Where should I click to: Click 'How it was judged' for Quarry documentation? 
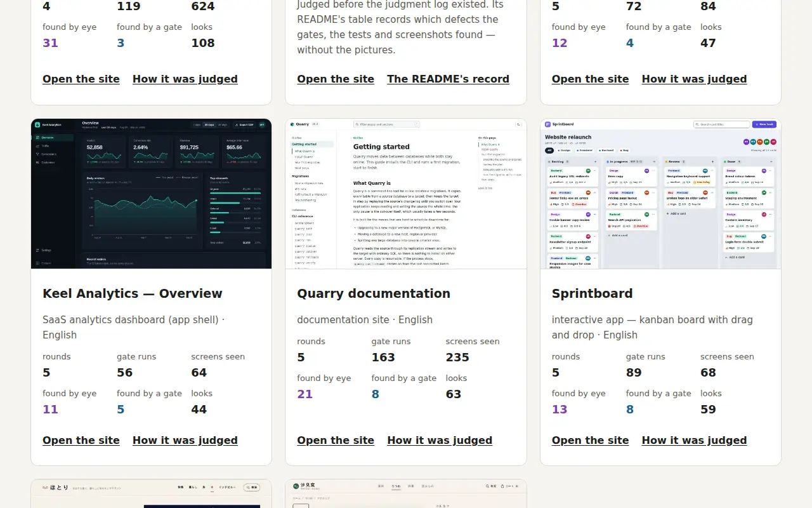(x=440, y=440)
